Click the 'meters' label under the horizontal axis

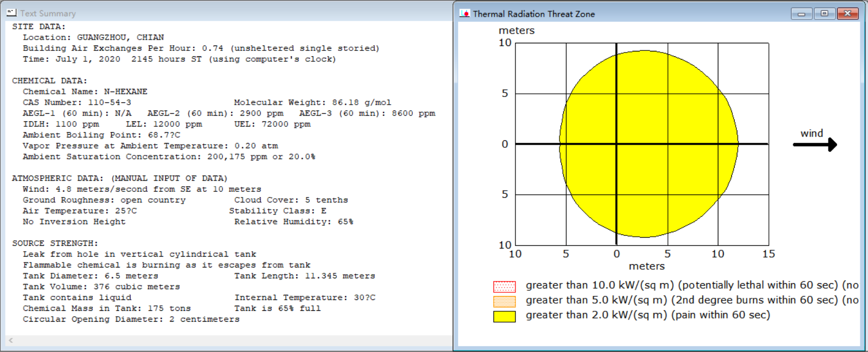(646, 266)
